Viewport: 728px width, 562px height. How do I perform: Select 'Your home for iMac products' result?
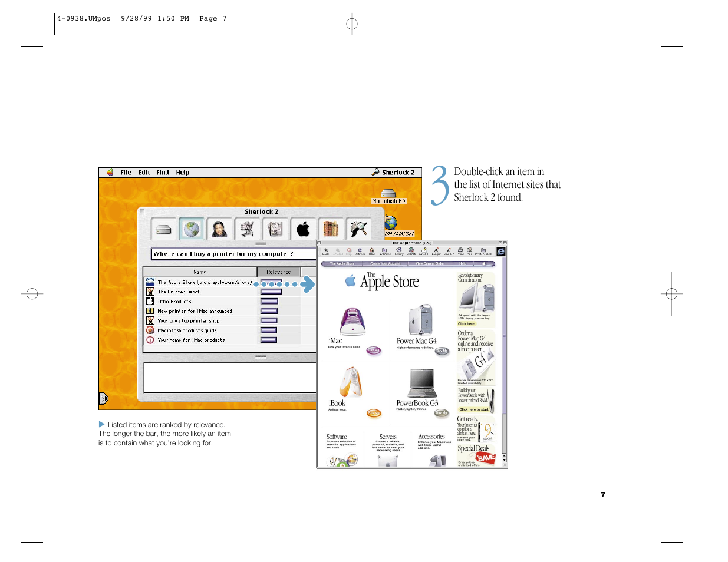191,340
